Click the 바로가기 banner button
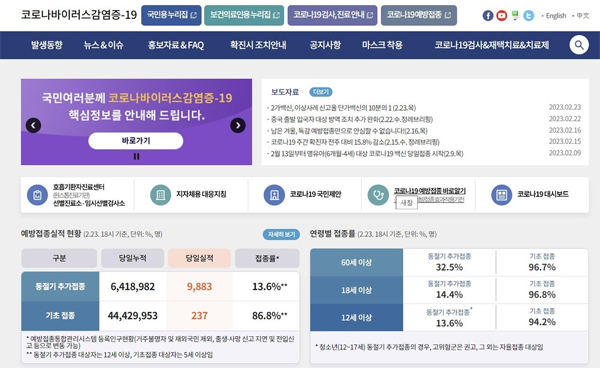This screenshot has height=368, width=600. pyautogui.click(x=136, y=141)
